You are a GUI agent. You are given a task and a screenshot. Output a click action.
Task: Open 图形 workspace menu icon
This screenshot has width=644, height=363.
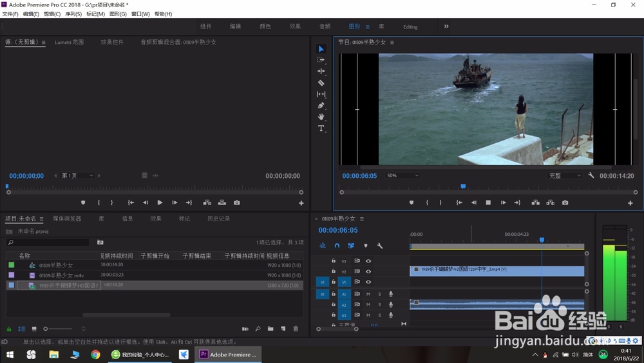coord(368,26)
